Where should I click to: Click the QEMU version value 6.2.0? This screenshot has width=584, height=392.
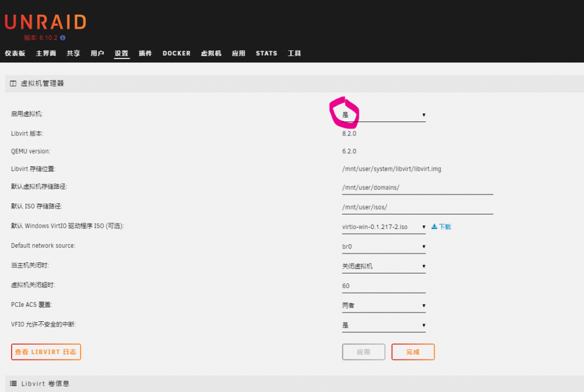click(x=349, y=151)
